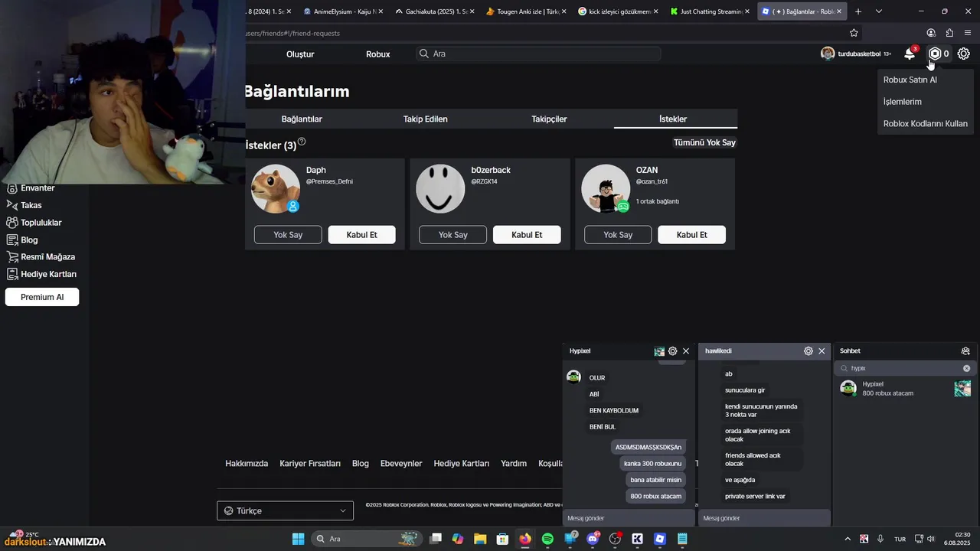Accept b0zerback's friend request
This screenshot has width=980, height=551.
pyautogui.click(x=527, y=235)
